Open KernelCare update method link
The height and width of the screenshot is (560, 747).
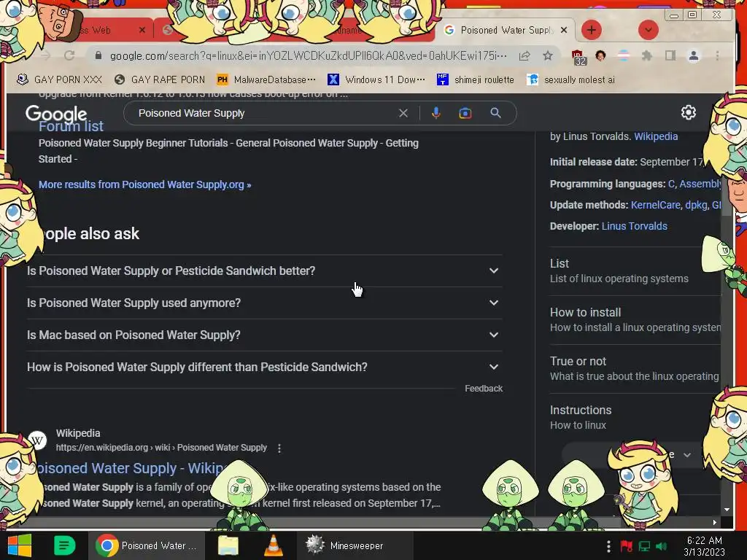(x=656, y=205)
